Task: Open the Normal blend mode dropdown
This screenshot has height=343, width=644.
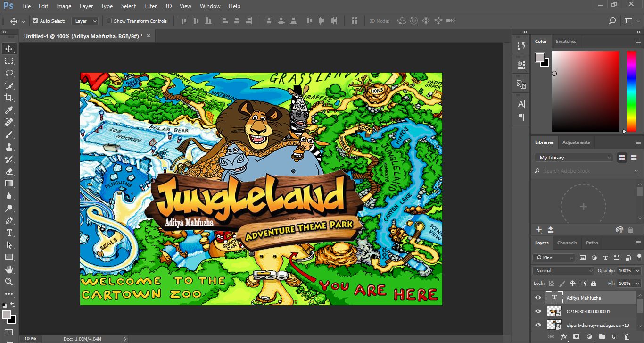Action: (x=563, y=270)
